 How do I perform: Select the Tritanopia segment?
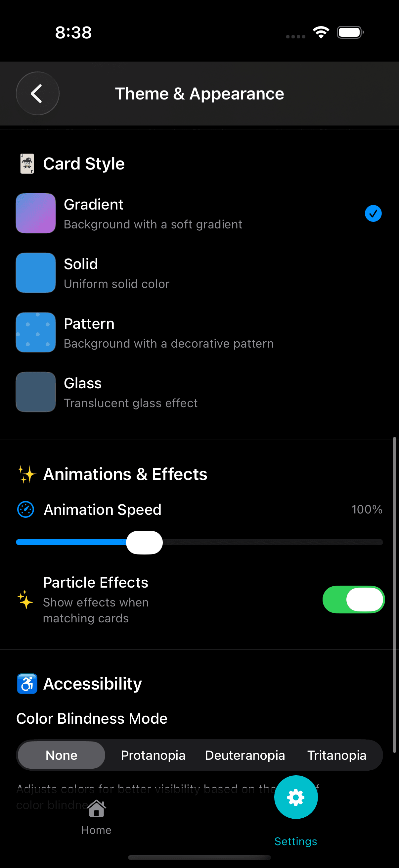(x=337, y=755)
